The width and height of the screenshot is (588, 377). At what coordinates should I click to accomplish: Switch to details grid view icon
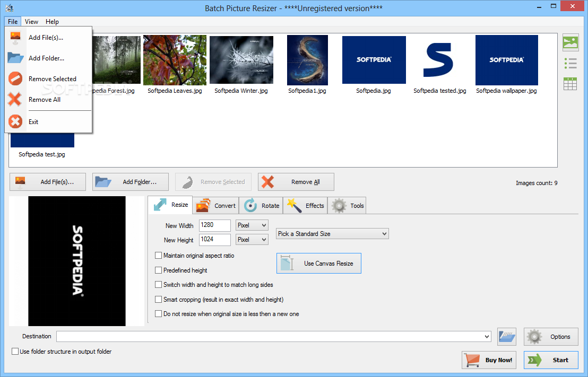[x=570, y=84]
